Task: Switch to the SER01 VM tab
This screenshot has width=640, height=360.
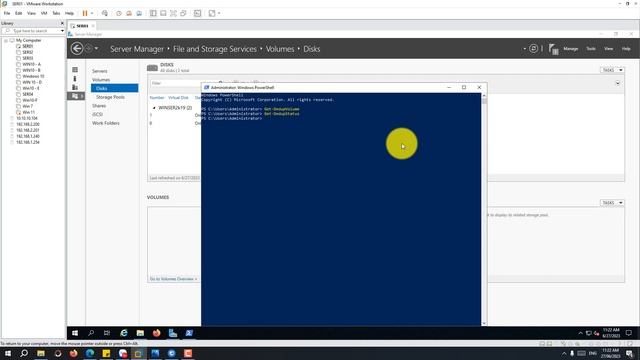Action: coord(82,26)
